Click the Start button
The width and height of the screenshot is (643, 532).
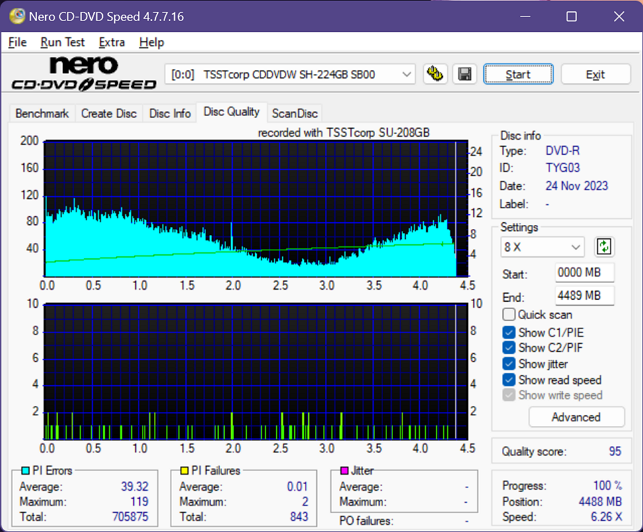tap(518, 74)
